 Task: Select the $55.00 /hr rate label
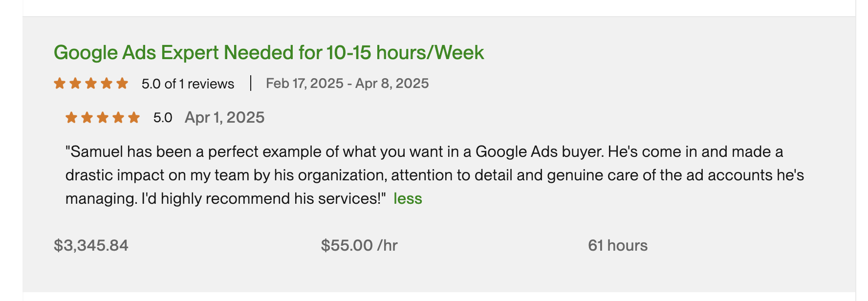tap(359, 245)
